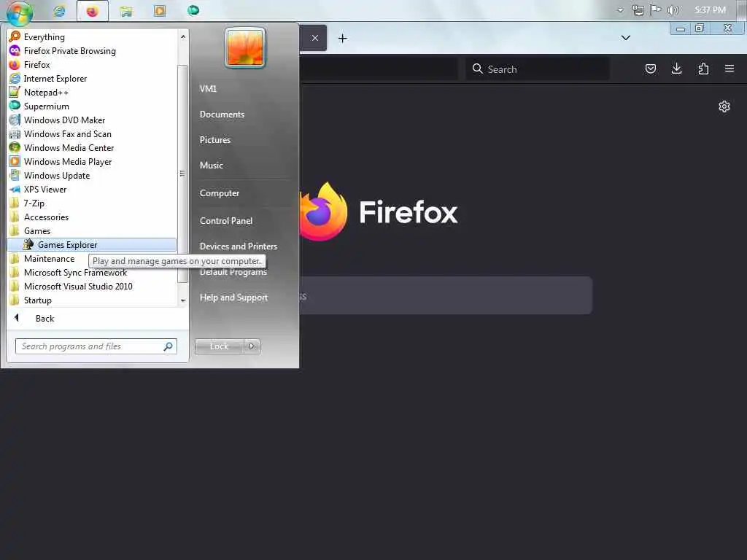Save to Pocket icon in Firefox toolbar
The image size is (747, 560).
(x=650, y=69)
